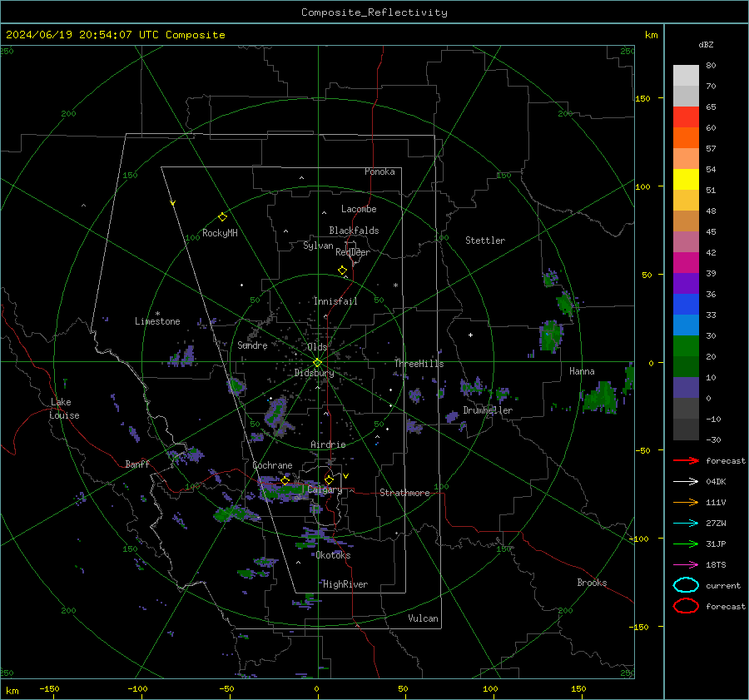Click the yellow diamond marker below RedDeer
The image size is (749, 700).
[342, 271]
